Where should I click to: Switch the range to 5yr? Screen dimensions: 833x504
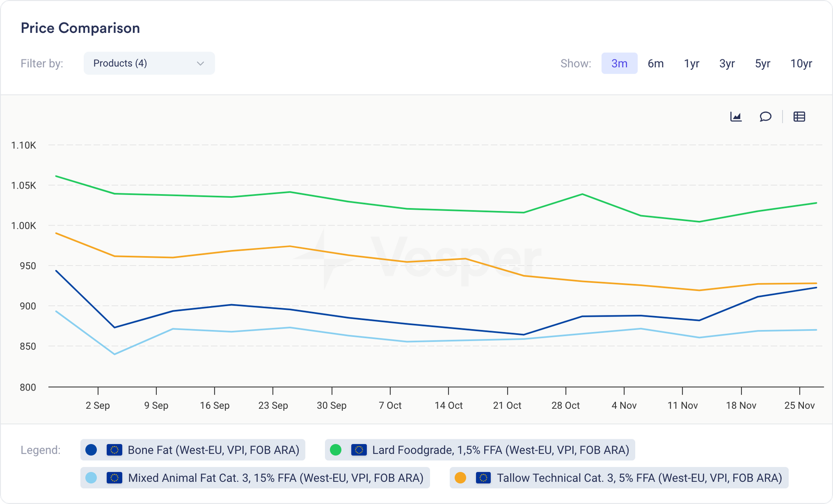762,64
